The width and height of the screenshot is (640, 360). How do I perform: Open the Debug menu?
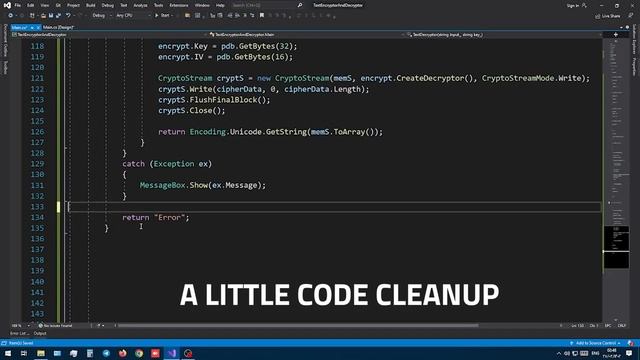[x=108, y=5]
